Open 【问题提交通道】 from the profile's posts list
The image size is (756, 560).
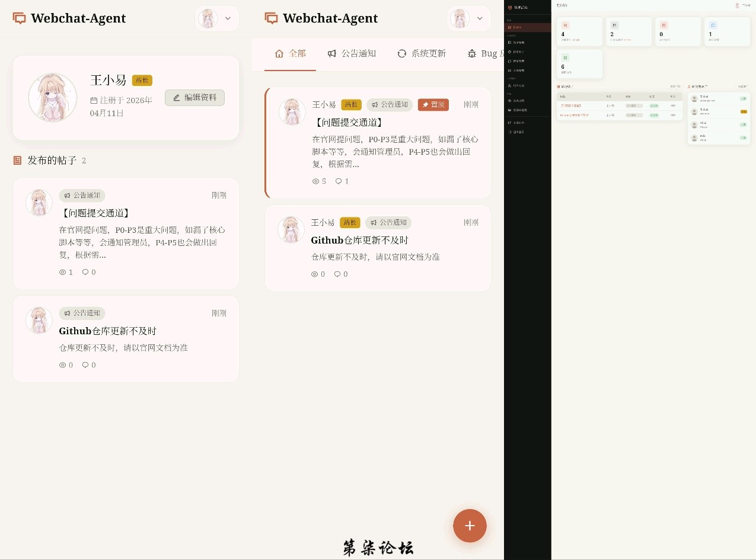tap(95, 213)
